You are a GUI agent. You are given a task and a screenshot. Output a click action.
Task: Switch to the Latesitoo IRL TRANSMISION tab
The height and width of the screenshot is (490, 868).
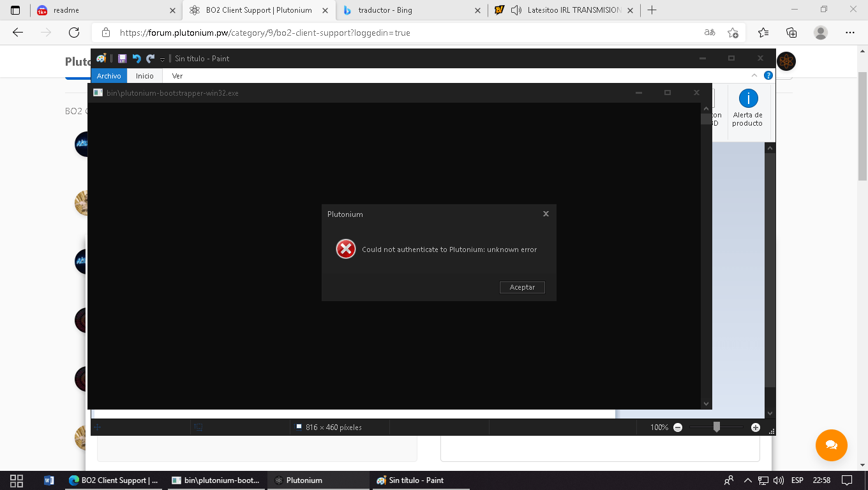click(564, 10)
